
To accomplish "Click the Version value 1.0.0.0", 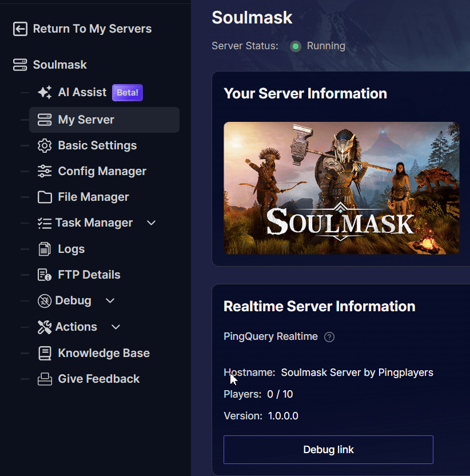I will point(283,416).
